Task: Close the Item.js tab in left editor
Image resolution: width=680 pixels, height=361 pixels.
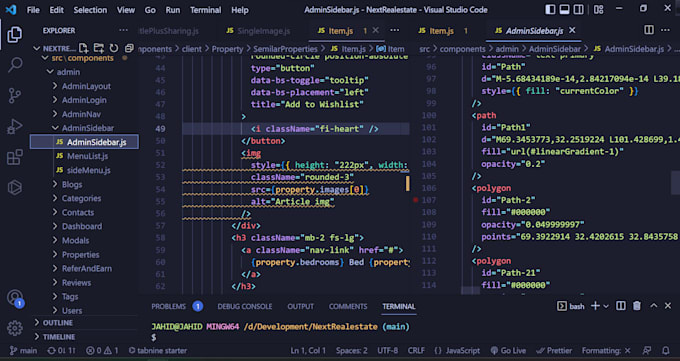Action: coord(376,30)
